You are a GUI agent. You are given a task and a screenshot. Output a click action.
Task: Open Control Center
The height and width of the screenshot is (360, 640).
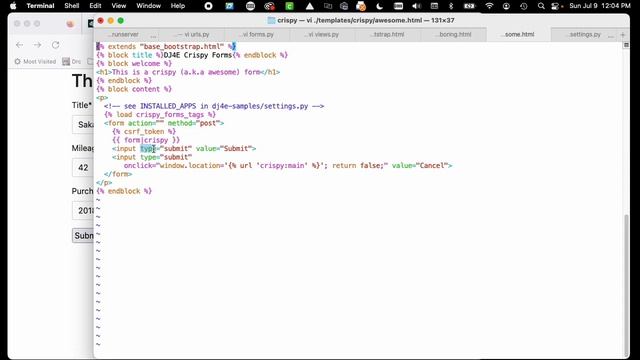click(556, 6)
